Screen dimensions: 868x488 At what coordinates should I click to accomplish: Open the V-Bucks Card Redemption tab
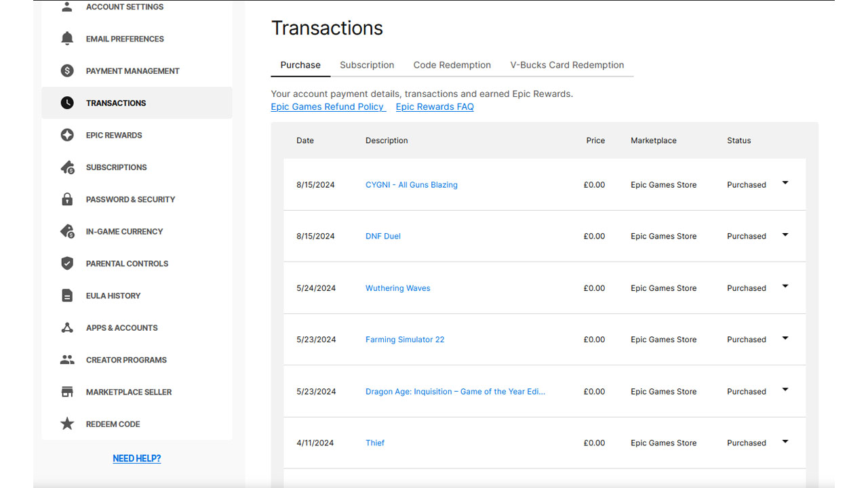pyautogui.click(x=567, y=64)
